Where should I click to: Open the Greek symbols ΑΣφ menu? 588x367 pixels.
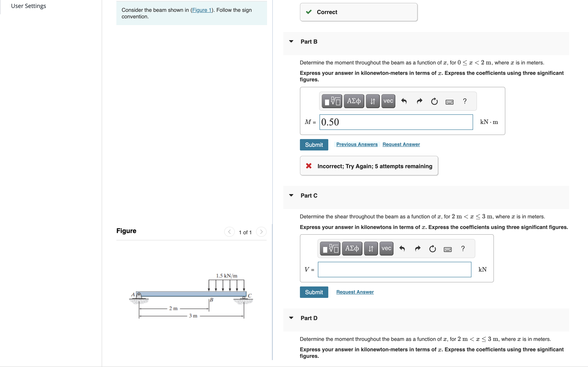pyautogui.click(x=354, y=101)
